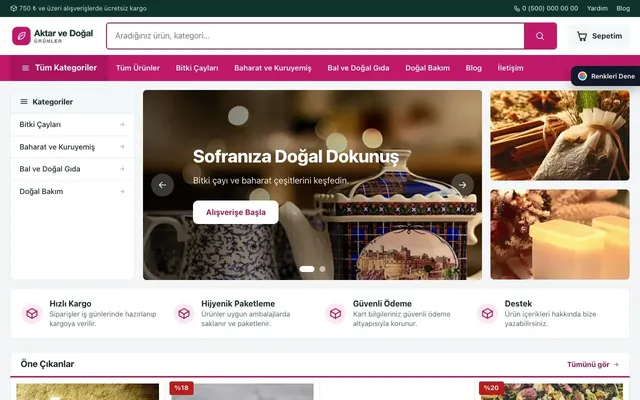640x400 pixels.
Task: Expand Doğal Bakım sidebar arrow
Action: pos(122,191)
